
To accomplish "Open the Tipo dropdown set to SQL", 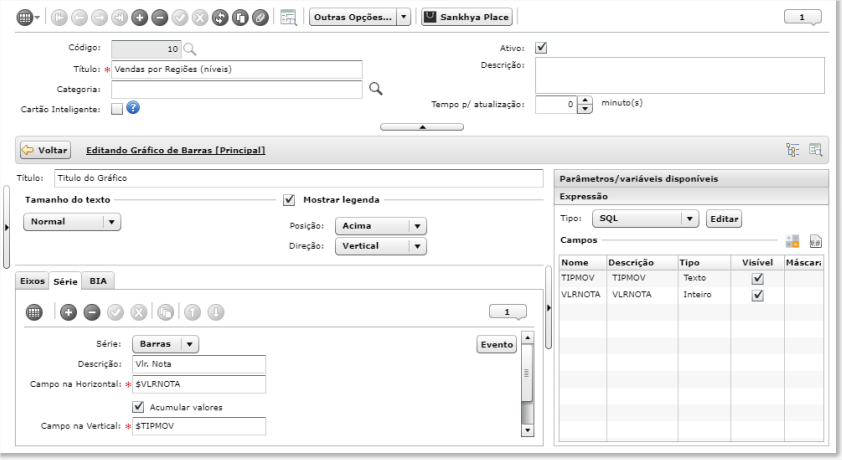I will [645, 218].
